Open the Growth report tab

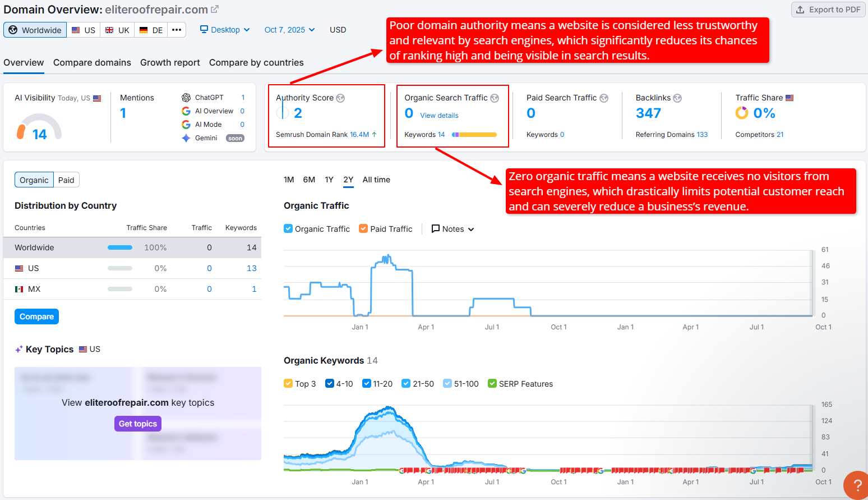[170, 62]
